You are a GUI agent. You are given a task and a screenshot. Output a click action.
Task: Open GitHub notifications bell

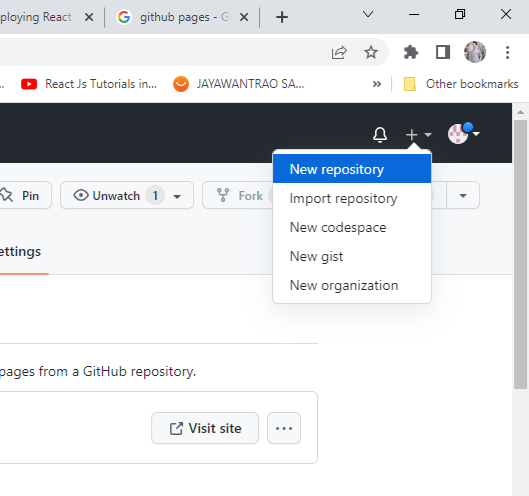380,135
